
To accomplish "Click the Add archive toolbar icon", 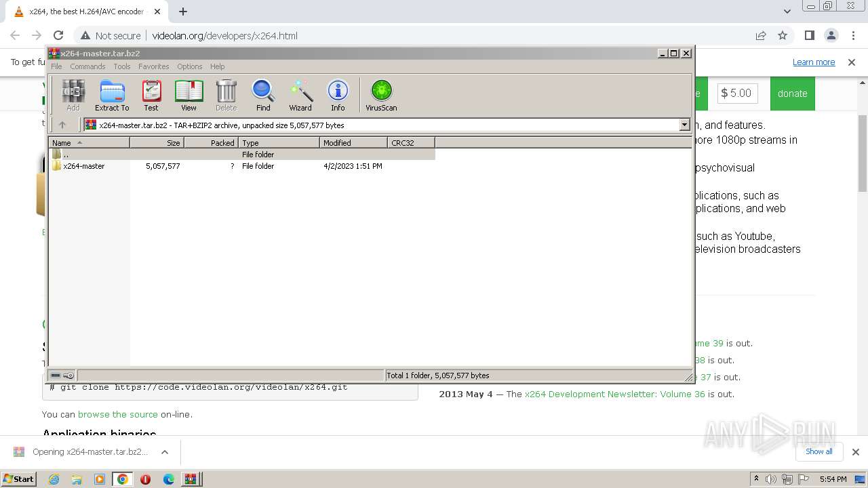I will coord(73,95).
